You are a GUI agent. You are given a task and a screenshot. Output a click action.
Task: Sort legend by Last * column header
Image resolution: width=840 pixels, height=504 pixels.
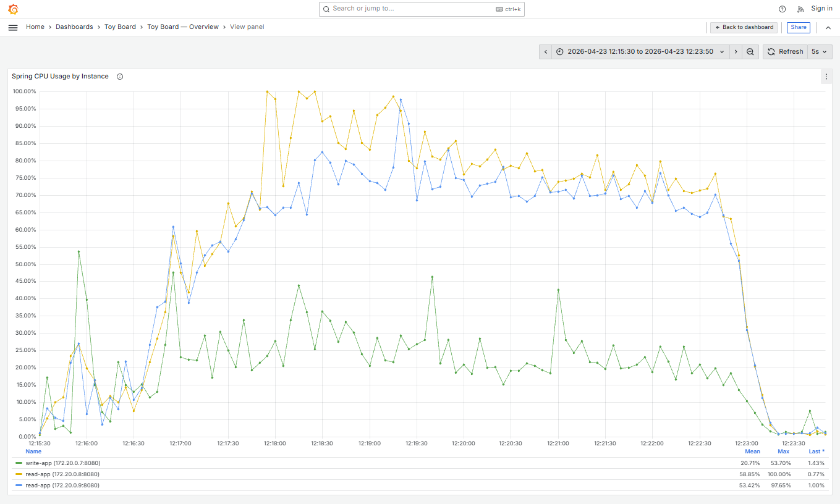(x=817, y=451)
